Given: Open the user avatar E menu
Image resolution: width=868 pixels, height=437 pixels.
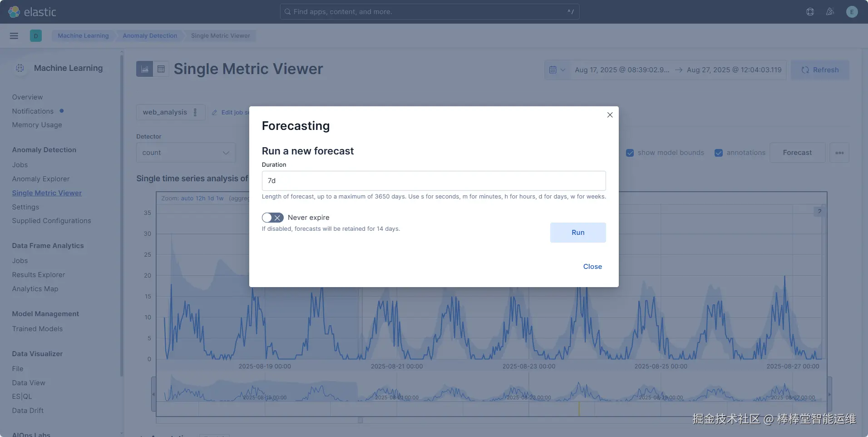Looking at the screenshot, I should click(852, 12).
